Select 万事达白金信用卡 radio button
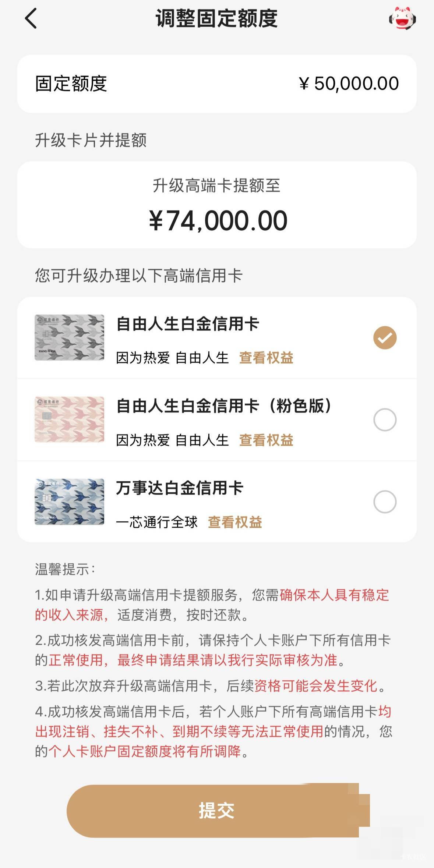Screen dimensions: 434x868 pos(385,502)
